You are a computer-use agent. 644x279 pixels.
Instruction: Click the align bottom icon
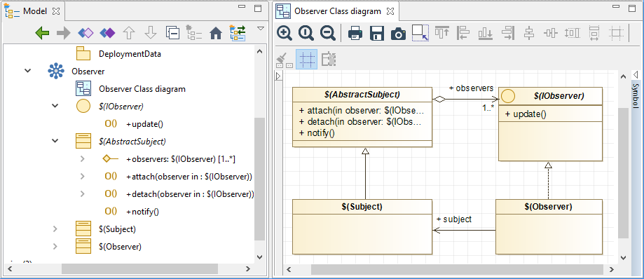coord(486,33)
